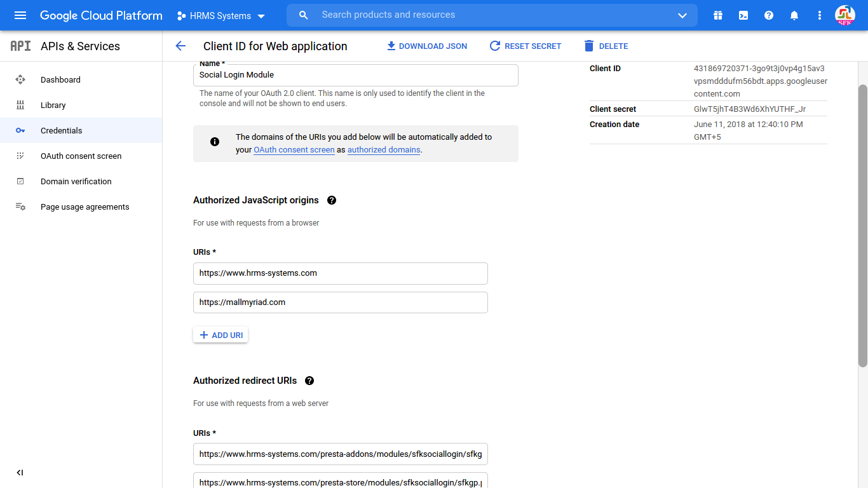Follow the OAuth consent screen link in the notice
The width and height of the screenshot is (868, 488).
click(294, 150)
